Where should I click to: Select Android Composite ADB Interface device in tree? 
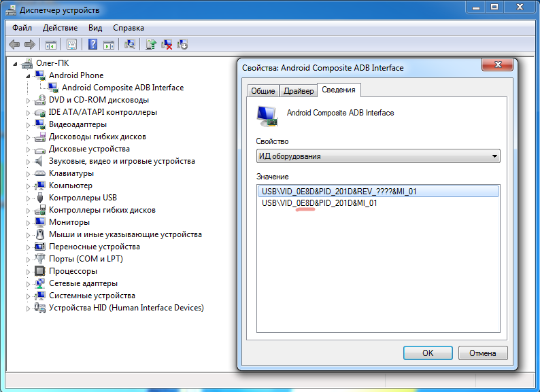122,88
